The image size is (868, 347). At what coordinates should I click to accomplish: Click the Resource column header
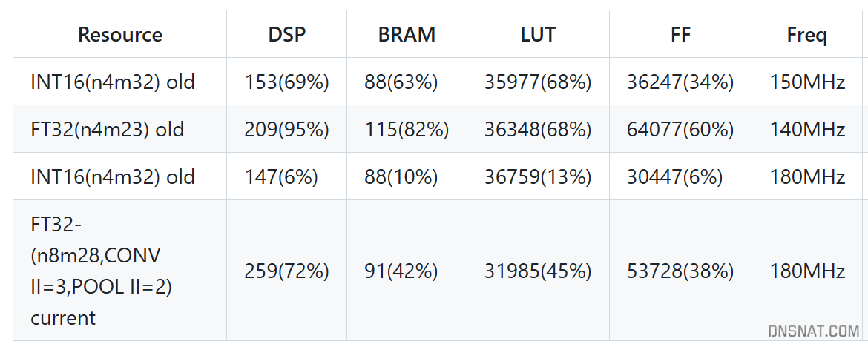[x=119, y=34]
